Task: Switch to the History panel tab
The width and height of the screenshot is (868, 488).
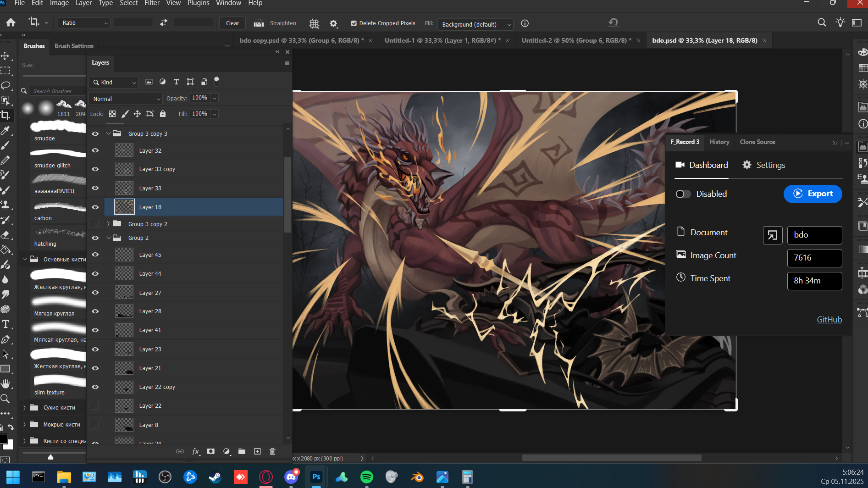Action: click(x=719, y=142)
